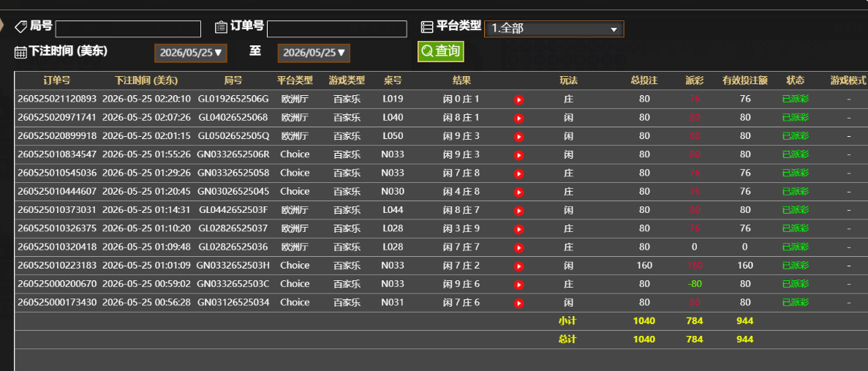Click table number L044
Image resolution: width=868 pixels, height=371 pixels.
[x=393, y=210]
